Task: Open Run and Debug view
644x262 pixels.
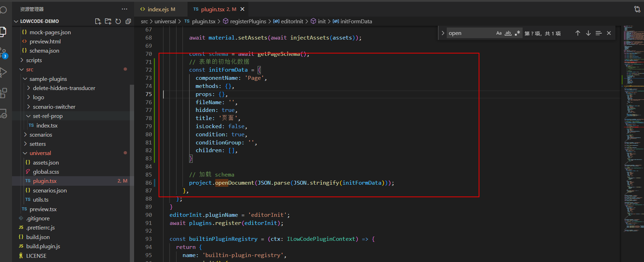Action: [x=3, y=72]
